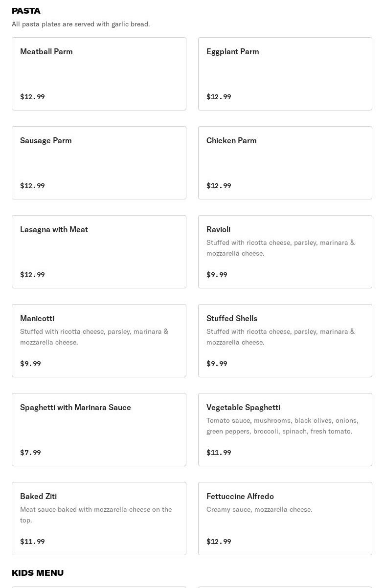Image resolution: width=384 pixels, height=588 pixels.
Task: Pick the Manicotti pasta item
Action: click(x=99, y=341)
